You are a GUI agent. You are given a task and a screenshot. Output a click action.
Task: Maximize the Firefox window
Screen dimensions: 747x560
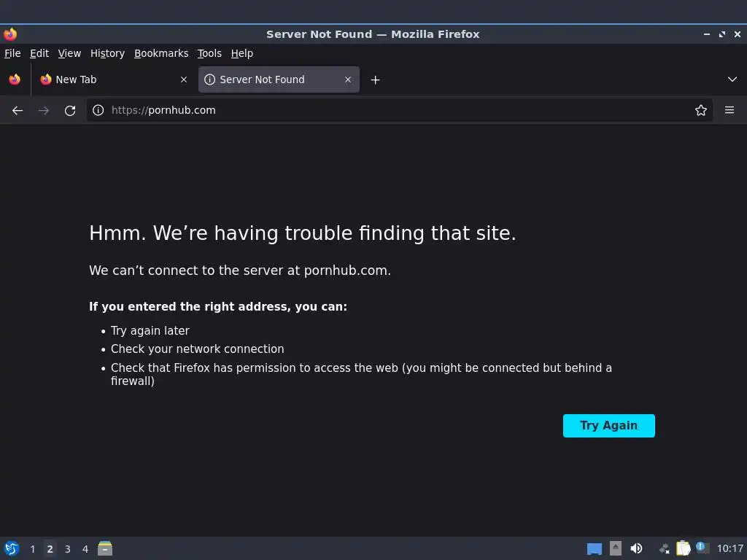click(x=722, y=34)
